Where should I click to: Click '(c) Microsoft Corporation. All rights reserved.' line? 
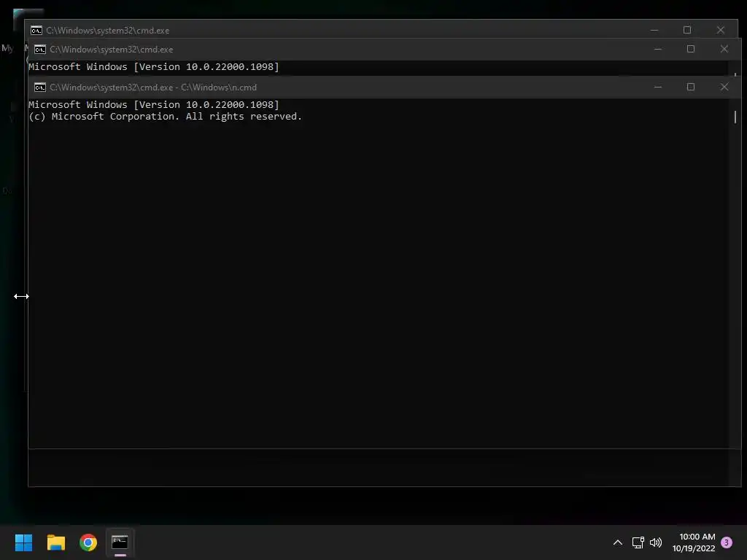coord(165,117)
